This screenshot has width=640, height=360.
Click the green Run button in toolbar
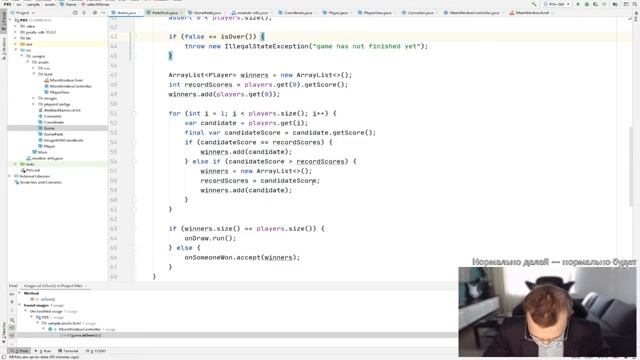pyautogui.click(x=578, y=4)
